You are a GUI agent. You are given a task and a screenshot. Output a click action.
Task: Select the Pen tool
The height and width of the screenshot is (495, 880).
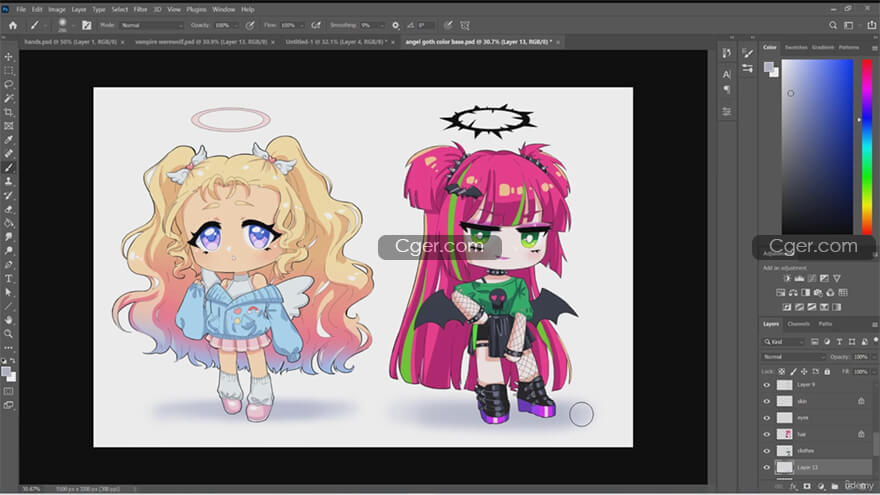click(8, 264)
